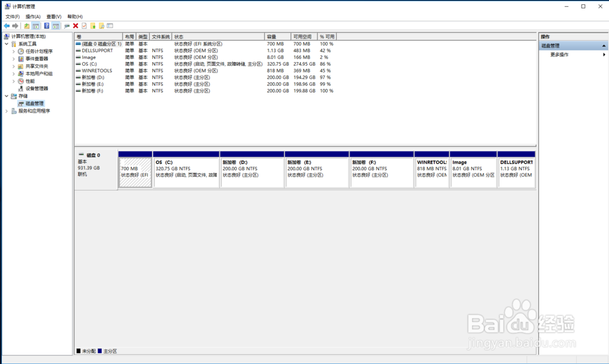Click the Forward arrow toolbar icon

coord(15,26)
